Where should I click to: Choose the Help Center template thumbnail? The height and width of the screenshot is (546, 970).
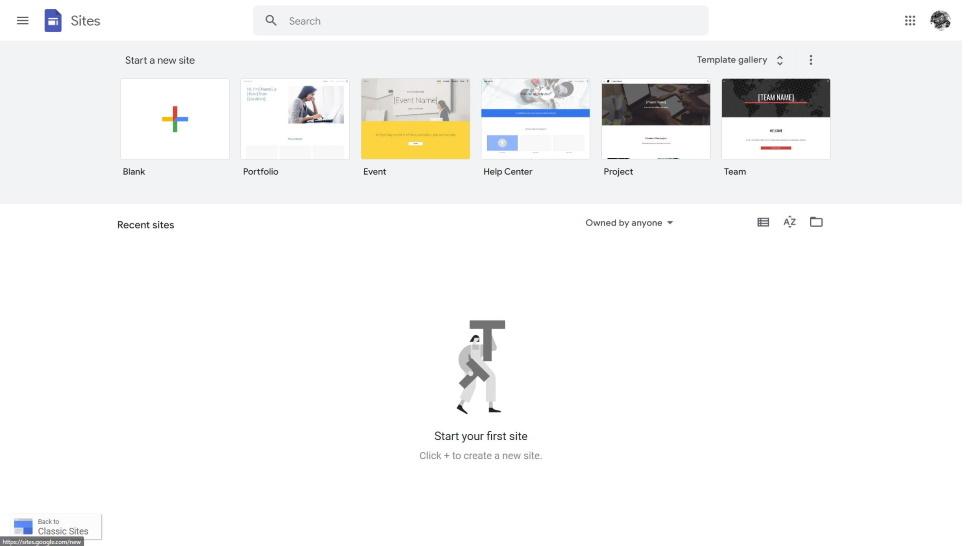[535, 119]
